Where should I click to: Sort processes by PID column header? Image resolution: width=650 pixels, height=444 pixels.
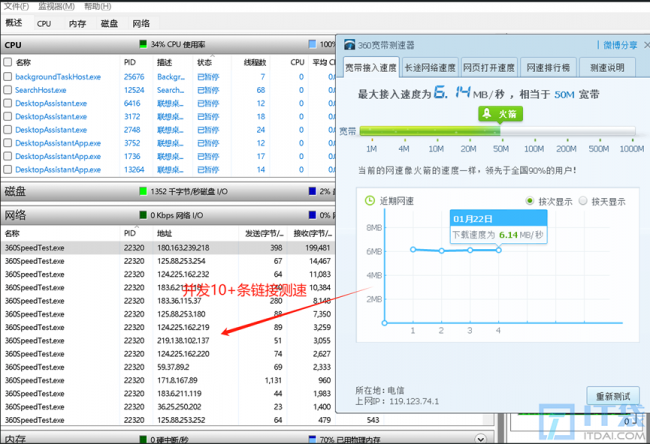[x=130, y=62]
